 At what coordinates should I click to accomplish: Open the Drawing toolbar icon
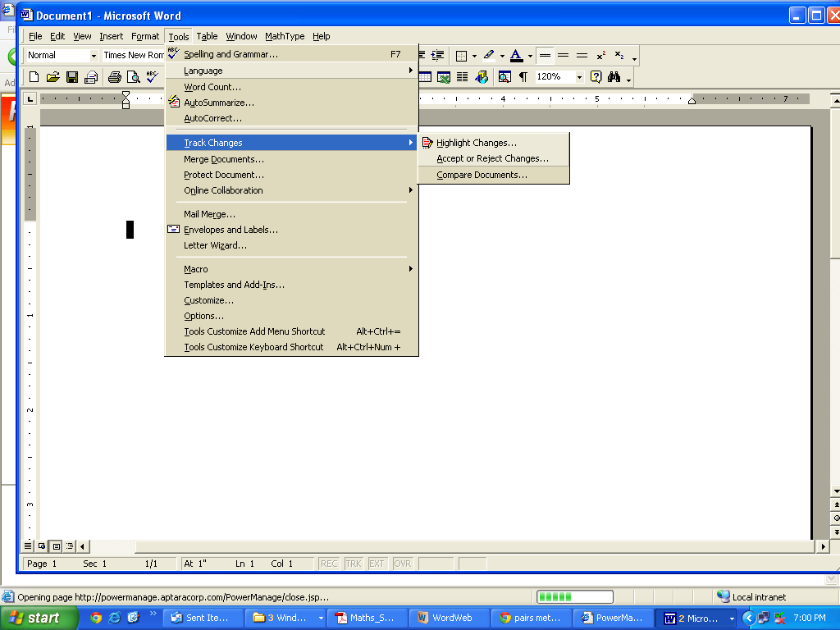[x=481, y=77]
